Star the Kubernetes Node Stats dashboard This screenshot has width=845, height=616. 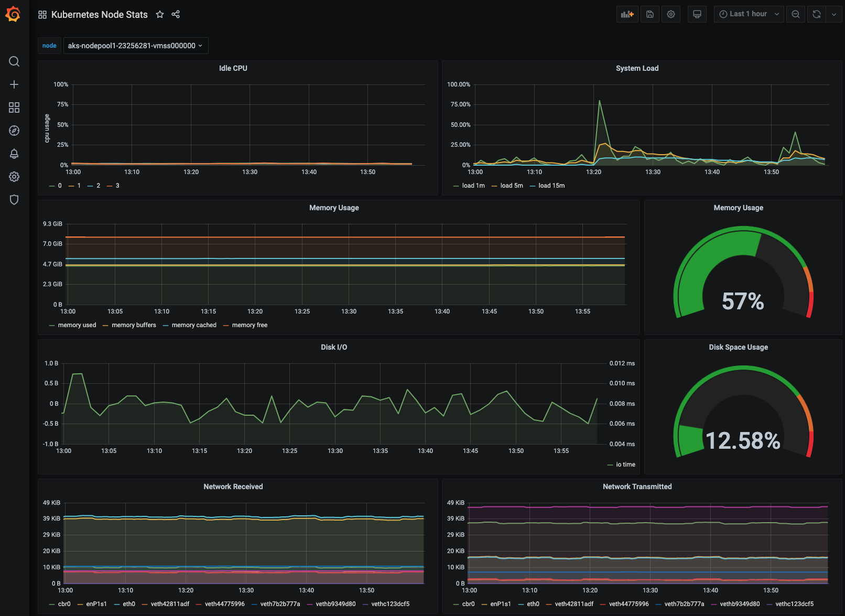[x=160, y=15]
